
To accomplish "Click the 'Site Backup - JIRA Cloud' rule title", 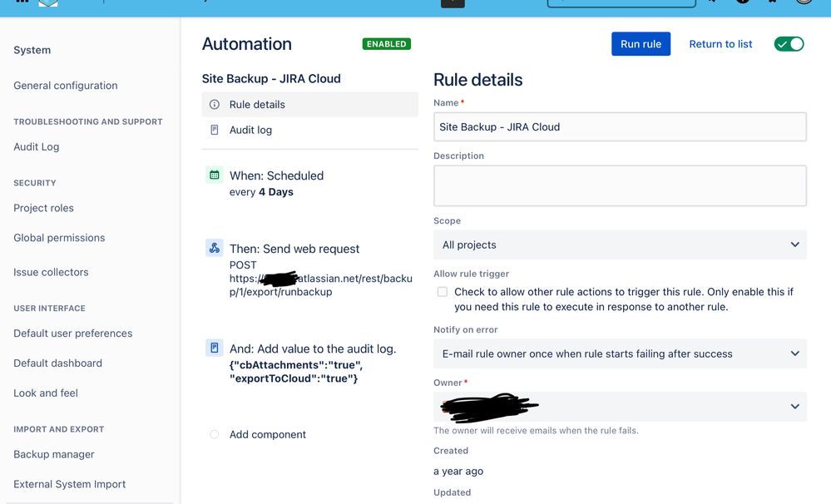I will [x=271, y=78].
